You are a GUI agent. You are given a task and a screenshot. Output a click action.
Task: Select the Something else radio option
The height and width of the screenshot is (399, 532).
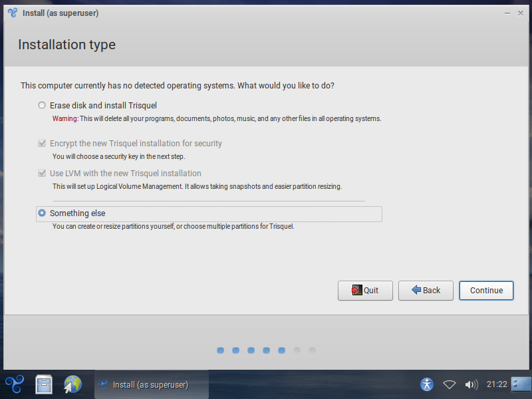coord(42,213)
